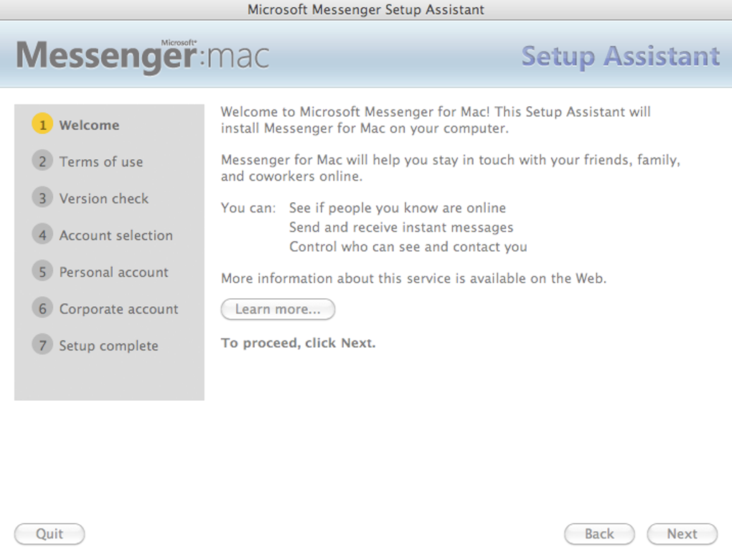Screen dimensions: 732x560
Task: Select the step 1 number badge for Welcome
Action: click(42, 125)
